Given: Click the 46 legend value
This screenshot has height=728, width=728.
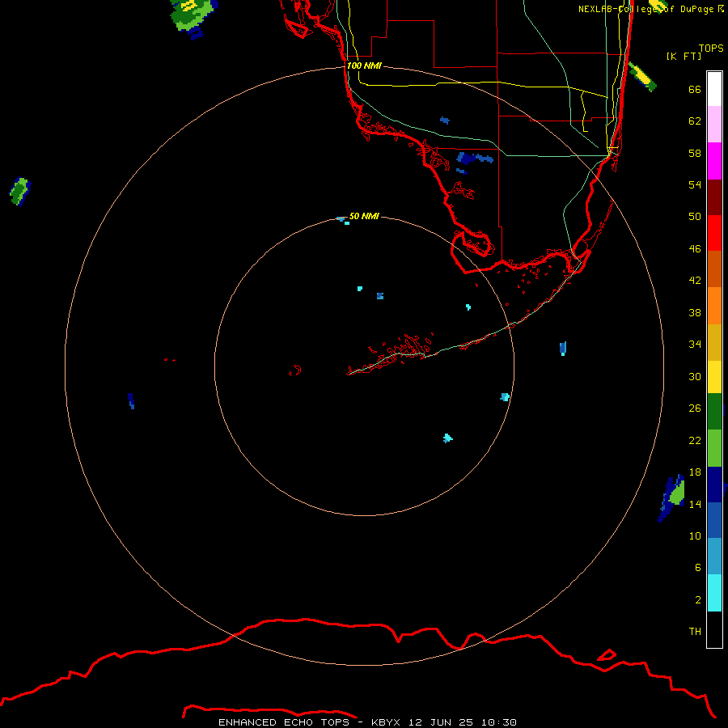Looking at the screenshot, I should [x=695, y=248].
